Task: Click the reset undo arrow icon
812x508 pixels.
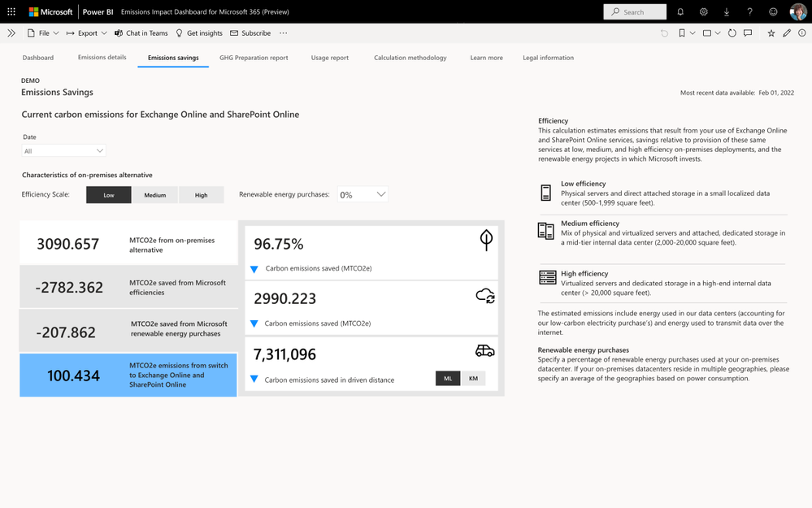Action: (x=664, y=33)
